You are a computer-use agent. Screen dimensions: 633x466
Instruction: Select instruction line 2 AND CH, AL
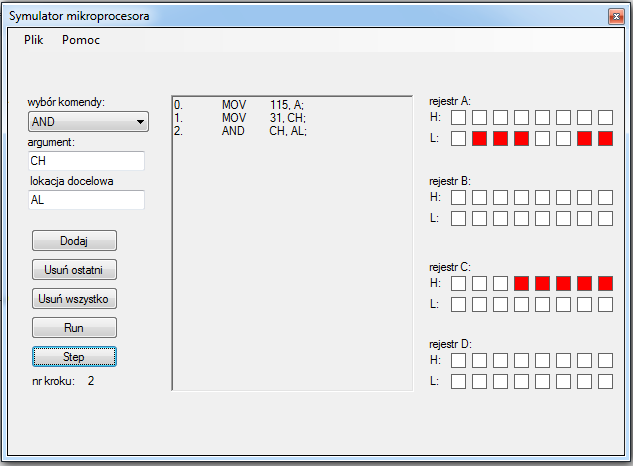(240, 130)
